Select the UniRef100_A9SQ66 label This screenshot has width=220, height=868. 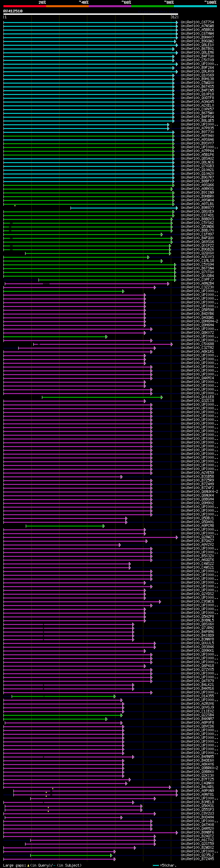[197, 185]
